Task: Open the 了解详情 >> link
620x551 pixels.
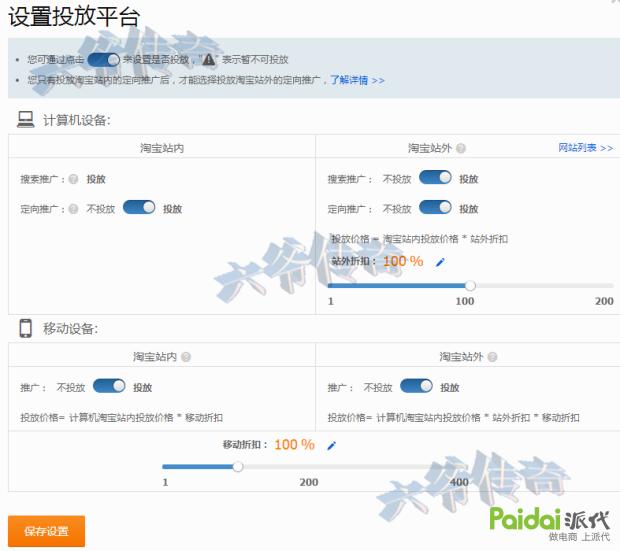Action: pyautogui.click(x=357, y=80)
